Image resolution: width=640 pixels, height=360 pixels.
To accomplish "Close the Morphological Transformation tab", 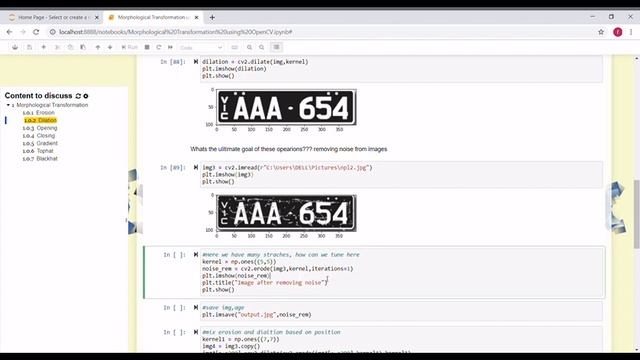I will 196,18.
